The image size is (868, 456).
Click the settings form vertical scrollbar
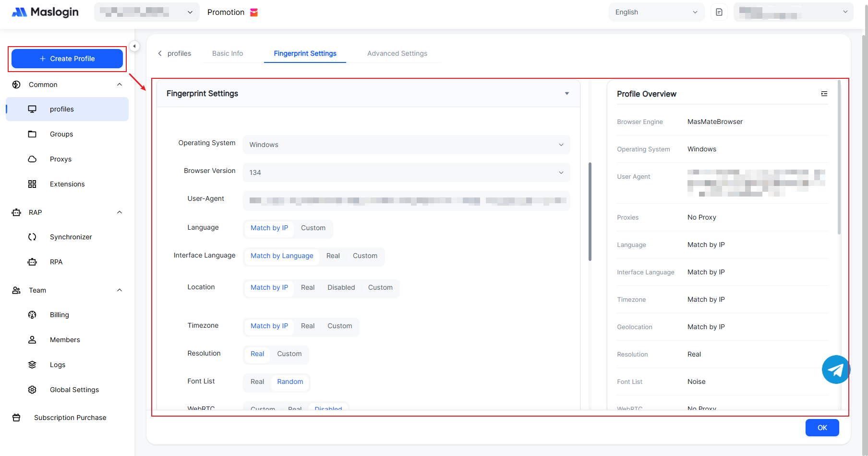[x=590, y=211]
